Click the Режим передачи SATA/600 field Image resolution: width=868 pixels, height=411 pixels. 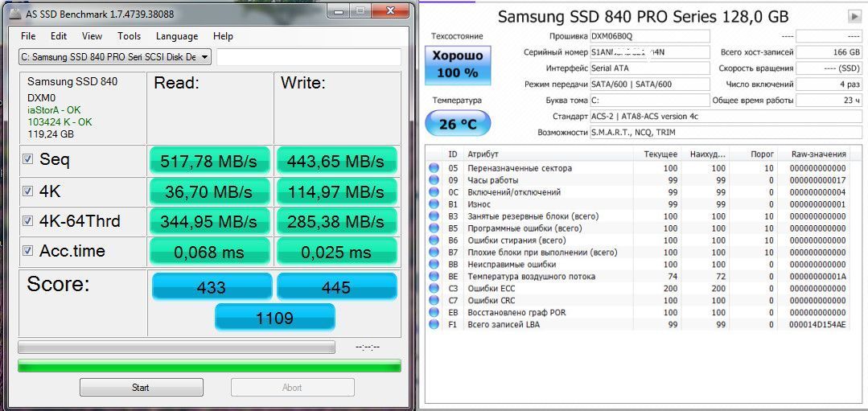point(650,84)
